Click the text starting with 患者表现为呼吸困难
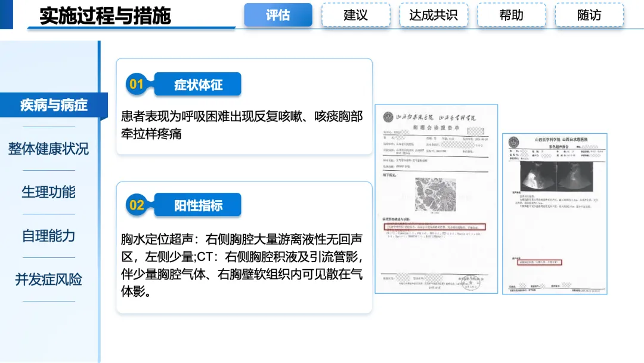 tap(242, 125)
